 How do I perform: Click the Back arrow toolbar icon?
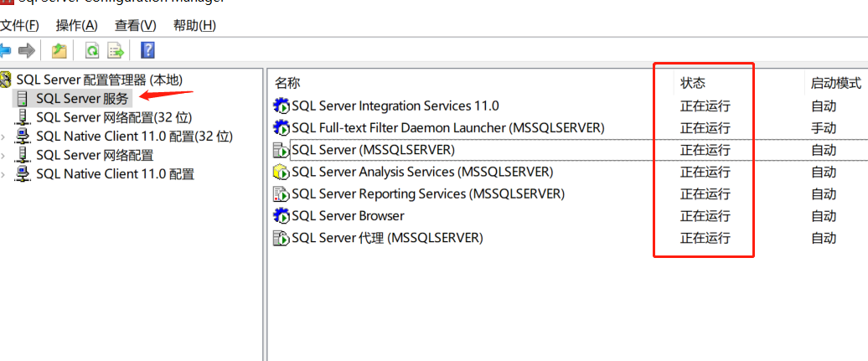pos(5,51)
